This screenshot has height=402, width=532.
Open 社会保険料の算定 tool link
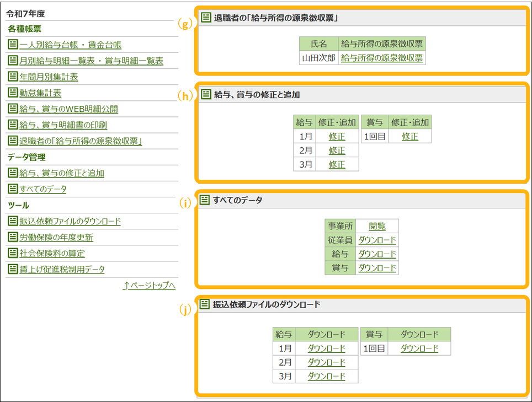52,254
